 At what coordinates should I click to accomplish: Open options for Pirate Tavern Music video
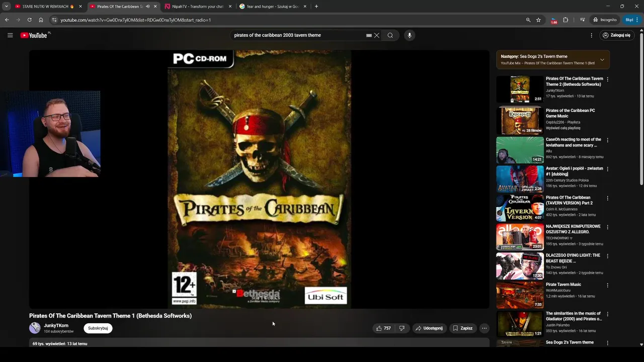(607, 285)
